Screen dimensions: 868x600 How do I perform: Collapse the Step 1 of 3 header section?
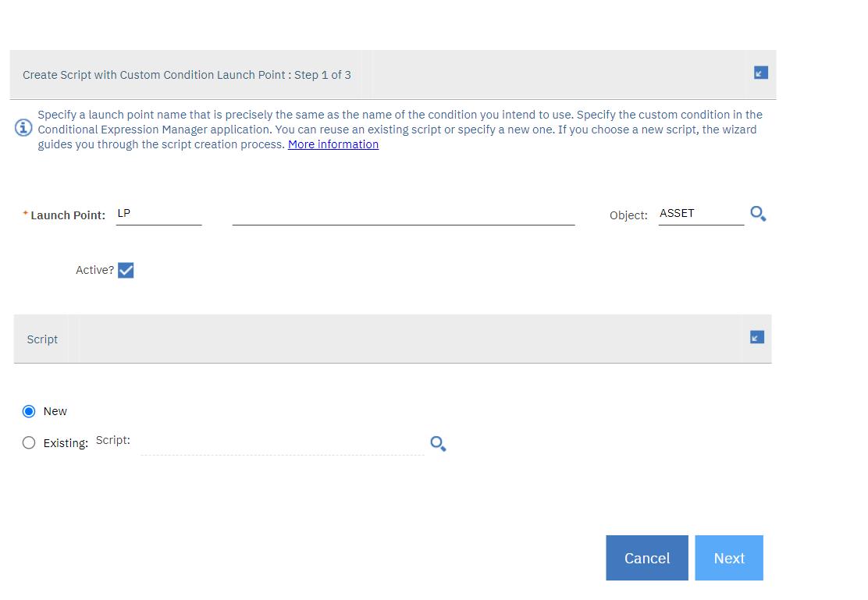coord(759,72)
